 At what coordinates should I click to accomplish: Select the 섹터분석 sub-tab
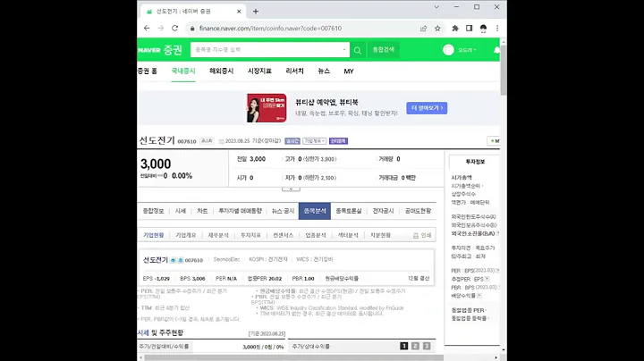tap(348, 236)
